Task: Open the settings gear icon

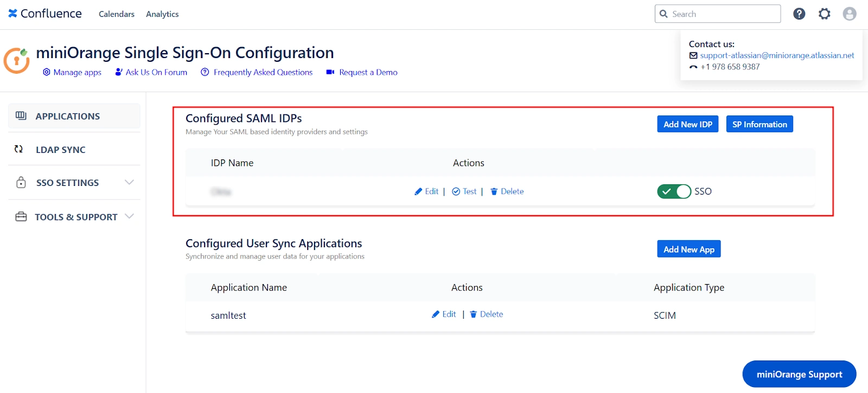Action: pos(825,14)
